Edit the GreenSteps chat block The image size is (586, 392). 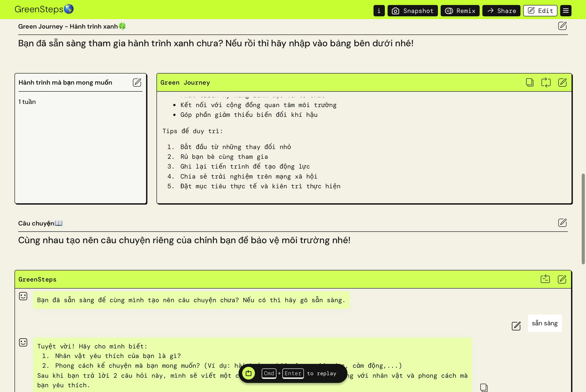[562, 279]
